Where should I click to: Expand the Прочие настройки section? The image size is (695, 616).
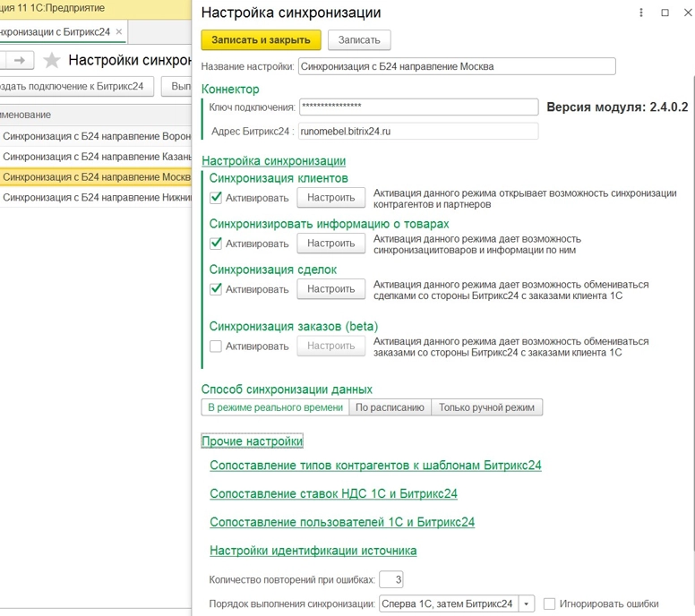click(252, 441)
